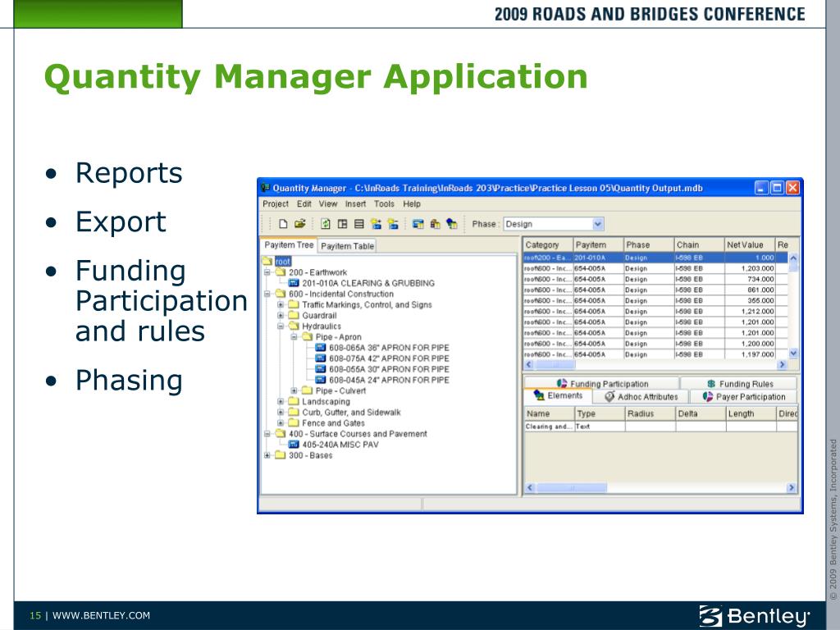Click the folder icon next to Guardrail
Screen dimensions: 840x630
(x=294, y=315)
